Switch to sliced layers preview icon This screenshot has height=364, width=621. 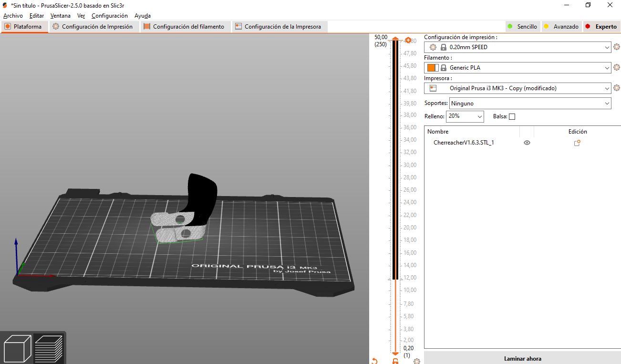(49, 348)
